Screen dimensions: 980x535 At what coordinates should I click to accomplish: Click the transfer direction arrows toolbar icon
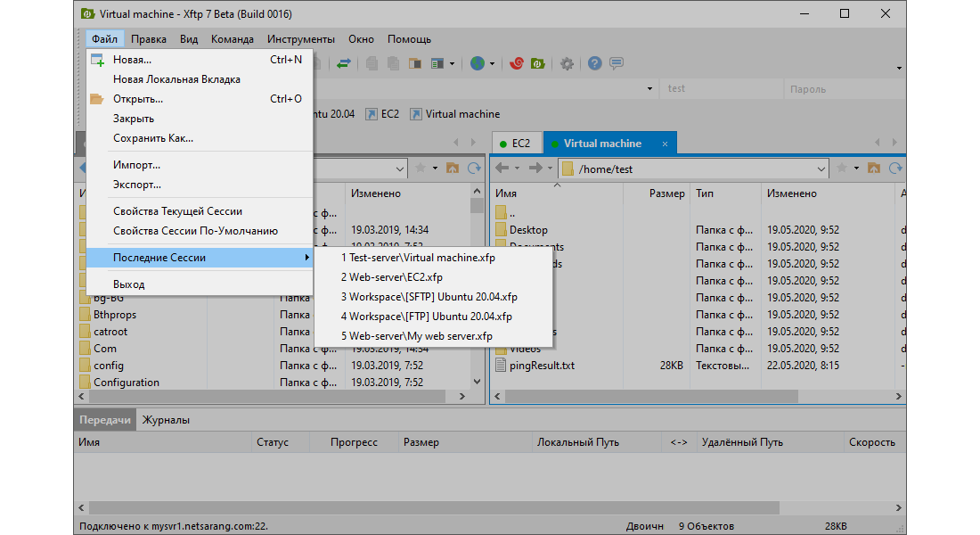[344, 63]
